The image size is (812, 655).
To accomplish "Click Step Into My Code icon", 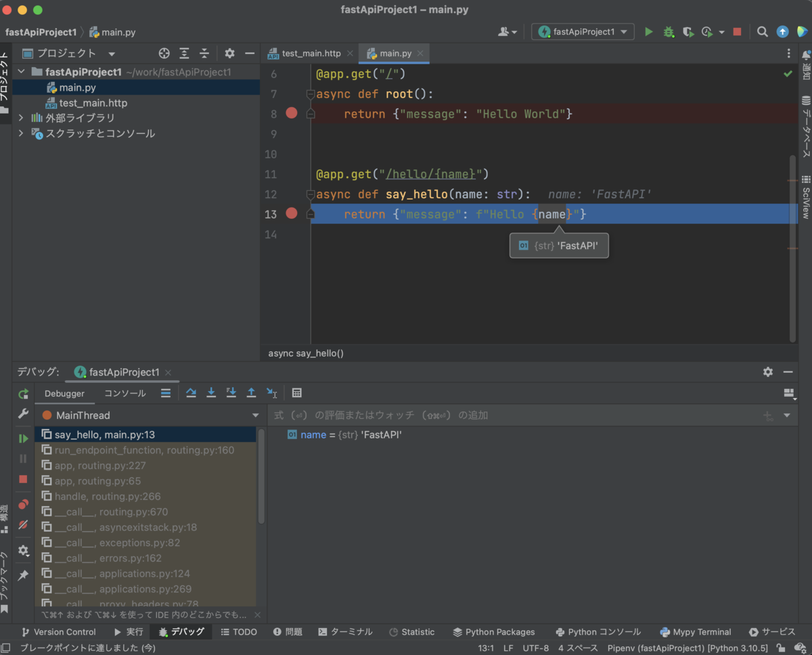I will [x=231, y=392].
